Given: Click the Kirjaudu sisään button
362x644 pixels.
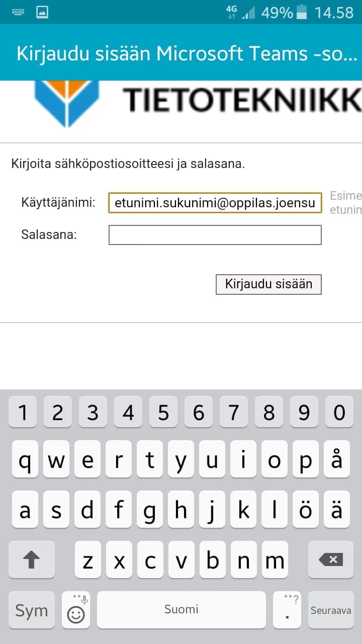Looking at the screenshot, I should tap(268, 284).
